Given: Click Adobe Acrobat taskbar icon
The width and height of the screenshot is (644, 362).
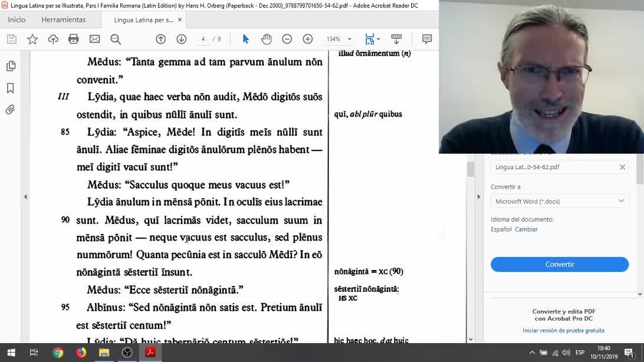Looking at the screenshot, I should (x=150, y=353).
